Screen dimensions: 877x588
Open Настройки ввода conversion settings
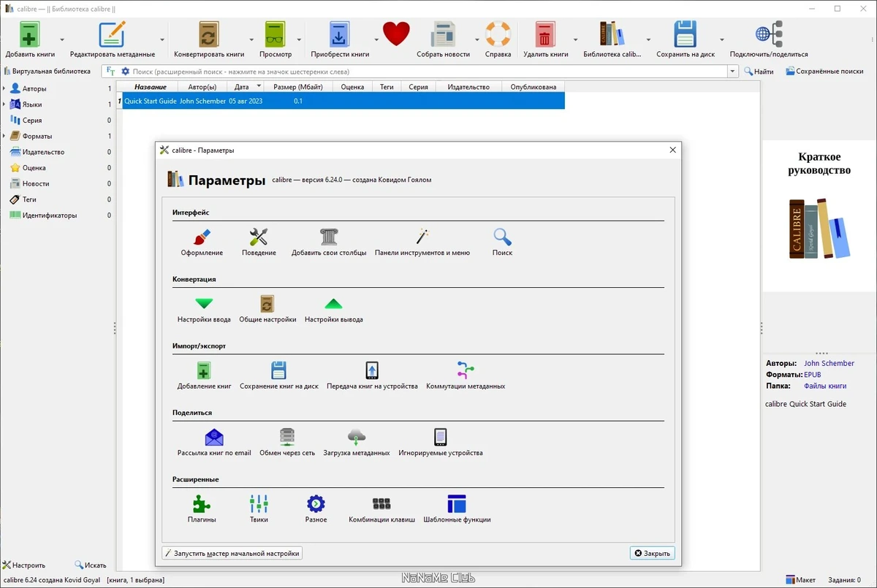[x=204, y=309]
